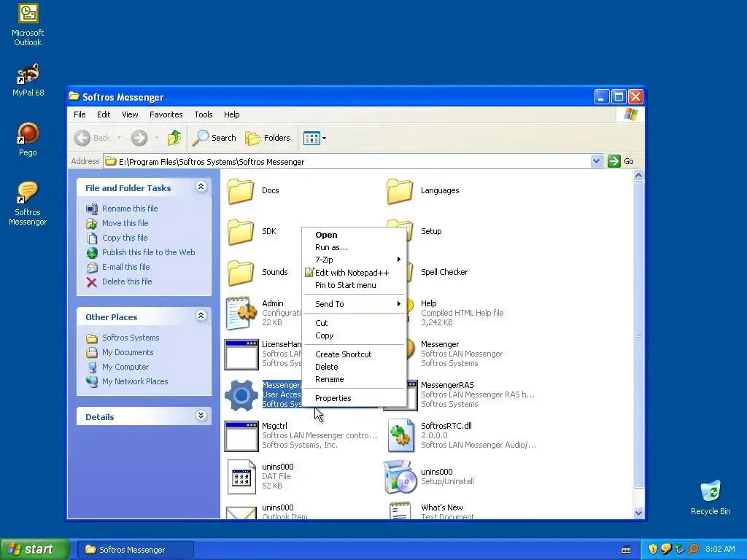
Task: Open Properties from context menu
Action: point(354,398)
